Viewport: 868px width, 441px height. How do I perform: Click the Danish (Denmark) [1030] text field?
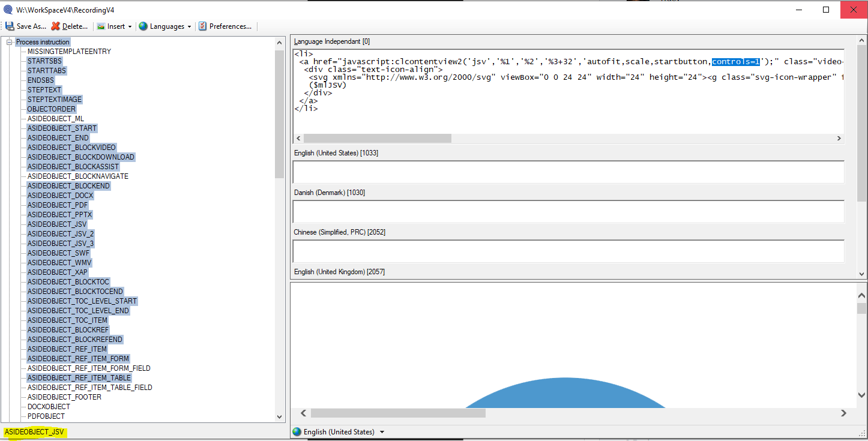pyautogui.click(x=568, y=211)
